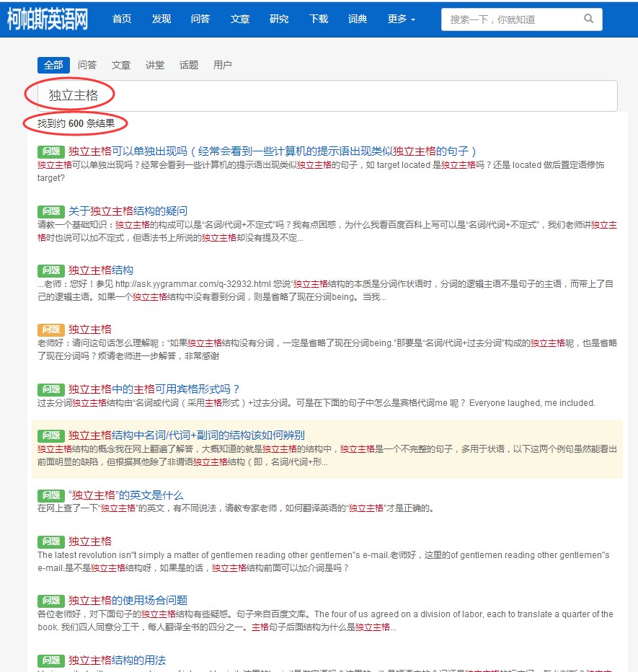This screenshot has height=672, width=638.
Task: Go to 首页 in the navigation bar
Action: tap(122, 19)
